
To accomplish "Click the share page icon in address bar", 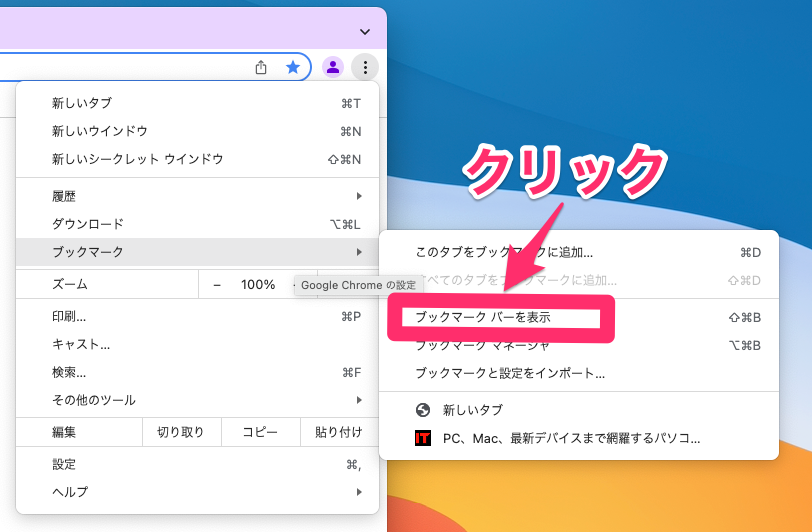I will [261, 67].
